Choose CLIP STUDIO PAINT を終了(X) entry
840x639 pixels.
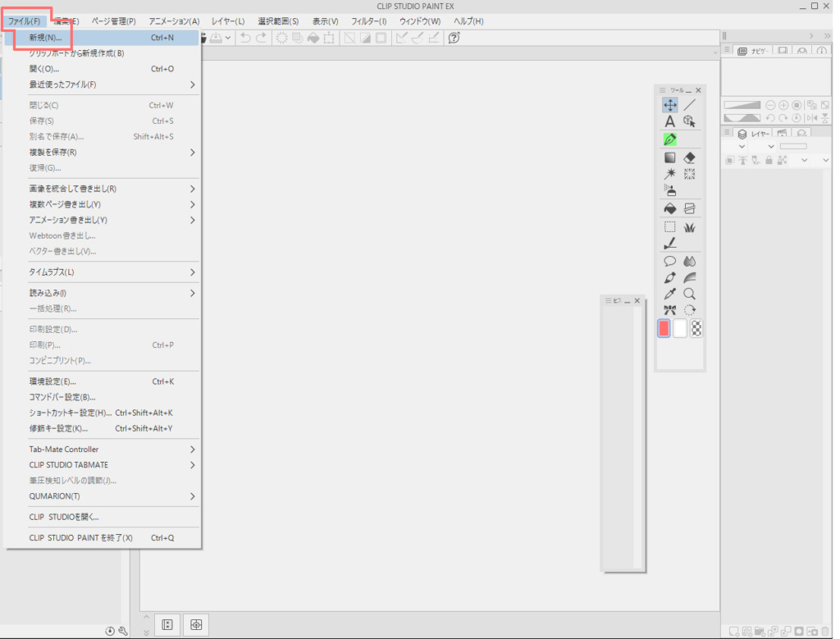[102, 538]
